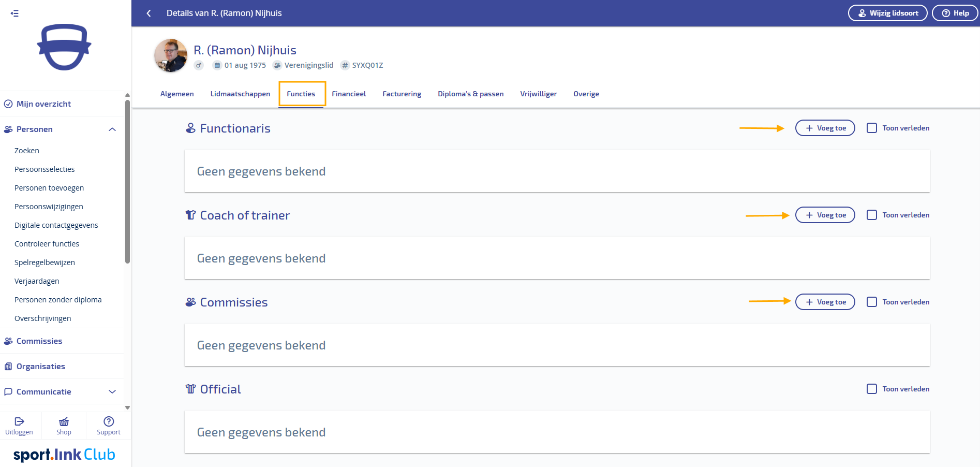The height and width of the screenshot is (467, 980).
Task: Open the Lidmaatschappen tab
Action: [240, 94]
